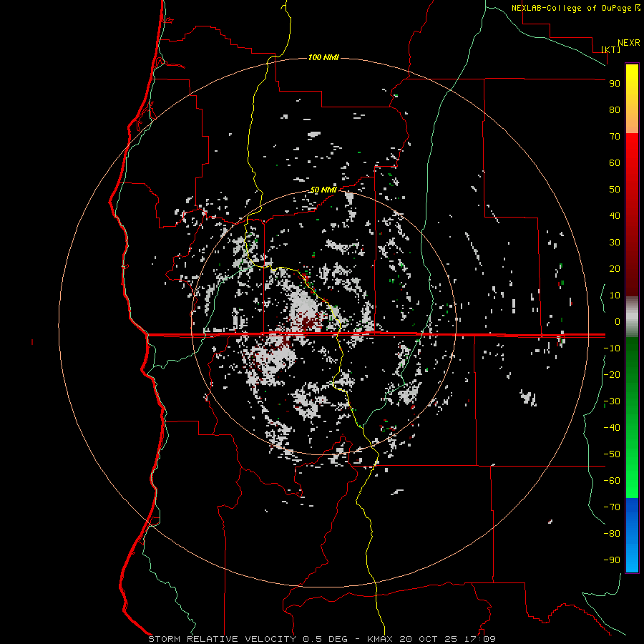Click the "100 NMI" range ring label

tap(323, 57)
